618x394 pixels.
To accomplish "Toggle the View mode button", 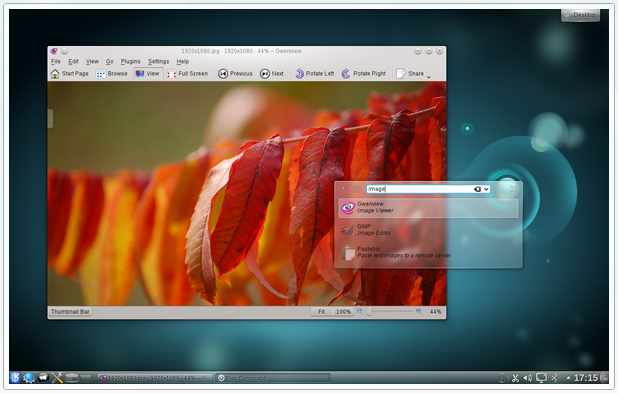I will 147,74.
